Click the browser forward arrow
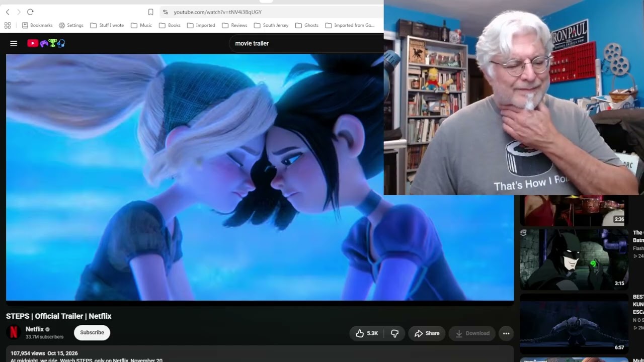 pos(19,12)
